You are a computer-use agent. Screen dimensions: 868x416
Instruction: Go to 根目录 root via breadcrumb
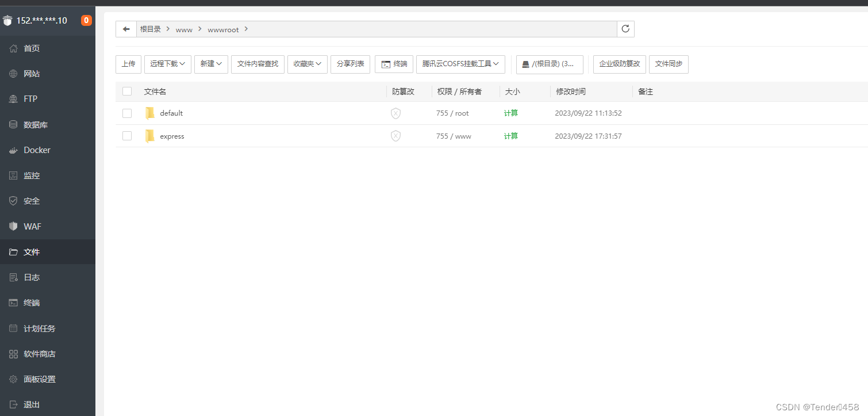151,29
